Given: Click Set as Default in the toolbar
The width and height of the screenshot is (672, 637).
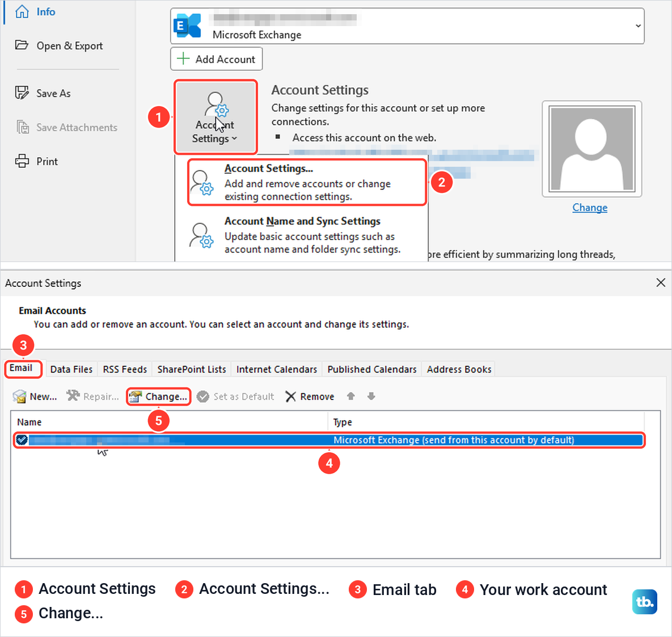Looking at the screenshot, I should click(x=235, y=396).
